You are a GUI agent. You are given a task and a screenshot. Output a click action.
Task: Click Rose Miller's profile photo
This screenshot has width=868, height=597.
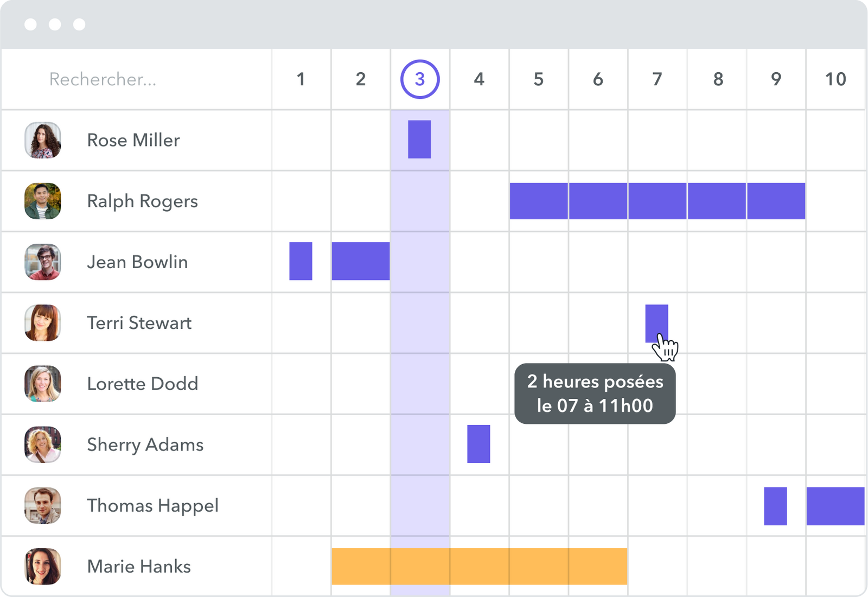click(43, 140)
